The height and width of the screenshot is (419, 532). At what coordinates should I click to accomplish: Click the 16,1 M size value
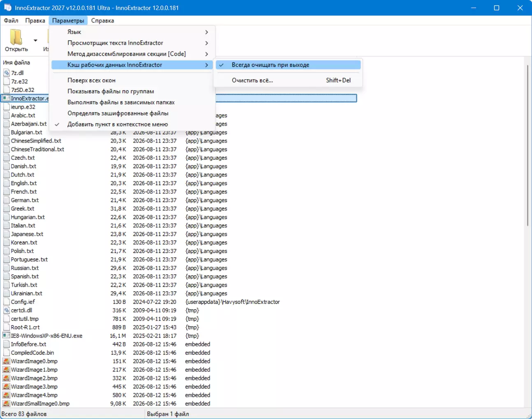pos(118,336)
